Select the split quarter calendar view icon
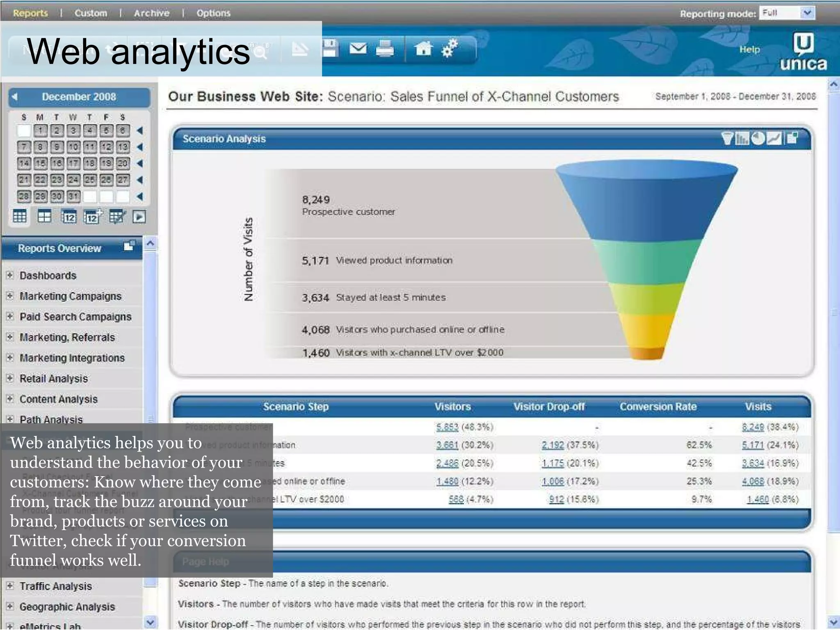Image resolution: width=840 pixels, height=630 pixels. coord(44,216)
